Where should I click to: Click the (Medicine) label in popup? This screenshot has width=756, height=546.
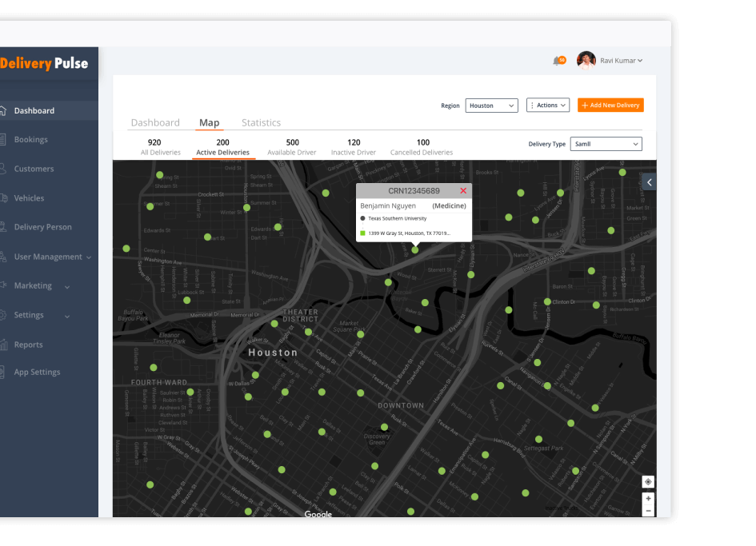[450, 205]
